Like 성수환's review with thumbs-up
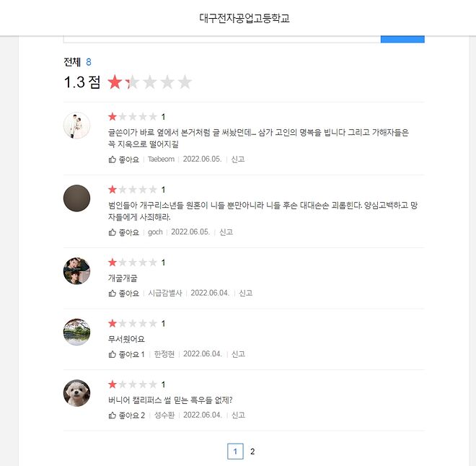This screenshot has width=476, height=466. pos(113,415)
